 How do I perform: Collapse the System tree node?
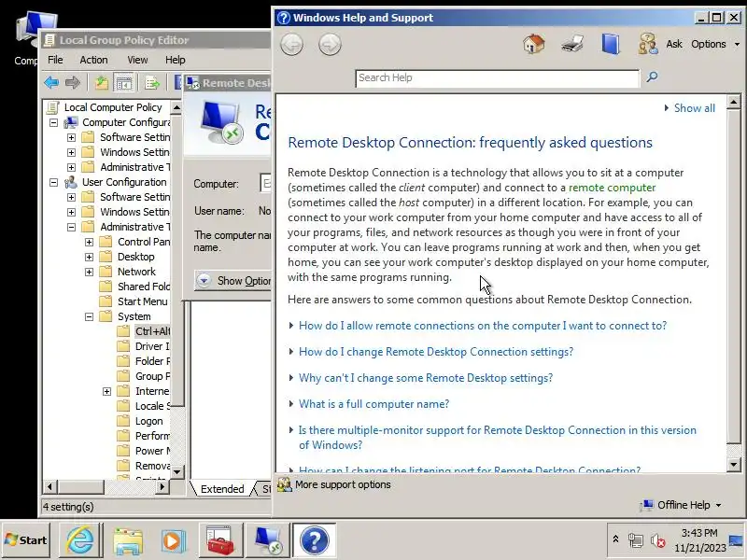tap(89, 316)
